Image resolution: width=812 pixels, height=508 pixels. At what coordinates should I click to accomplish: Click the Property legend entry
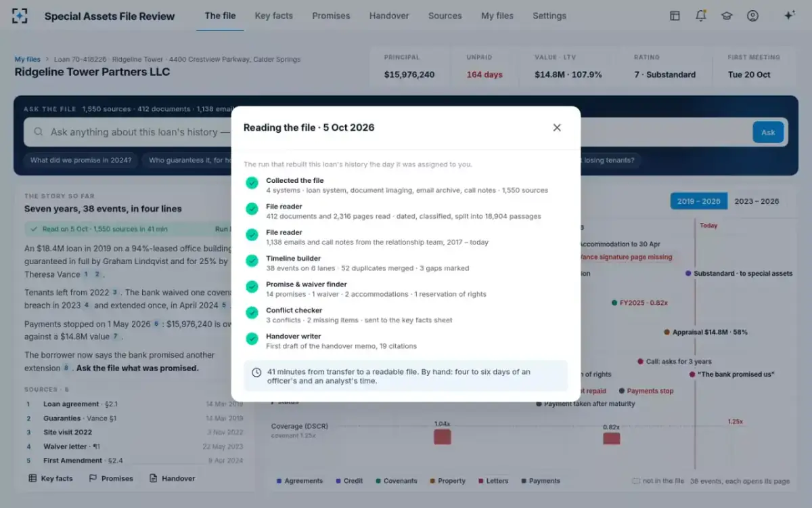click(x=447, y=481)
